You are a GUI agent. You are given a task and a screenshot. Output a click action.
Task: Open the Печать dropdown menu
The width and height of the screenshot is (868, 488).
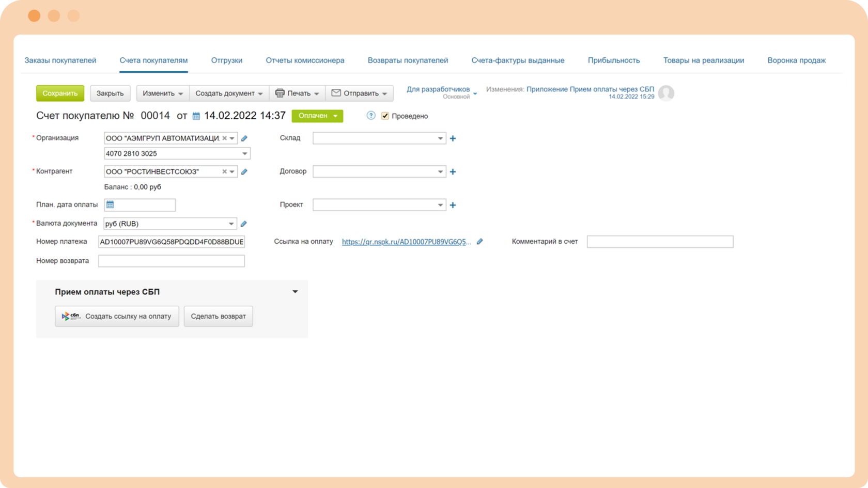pyautogui.click(x=297, y=93)
